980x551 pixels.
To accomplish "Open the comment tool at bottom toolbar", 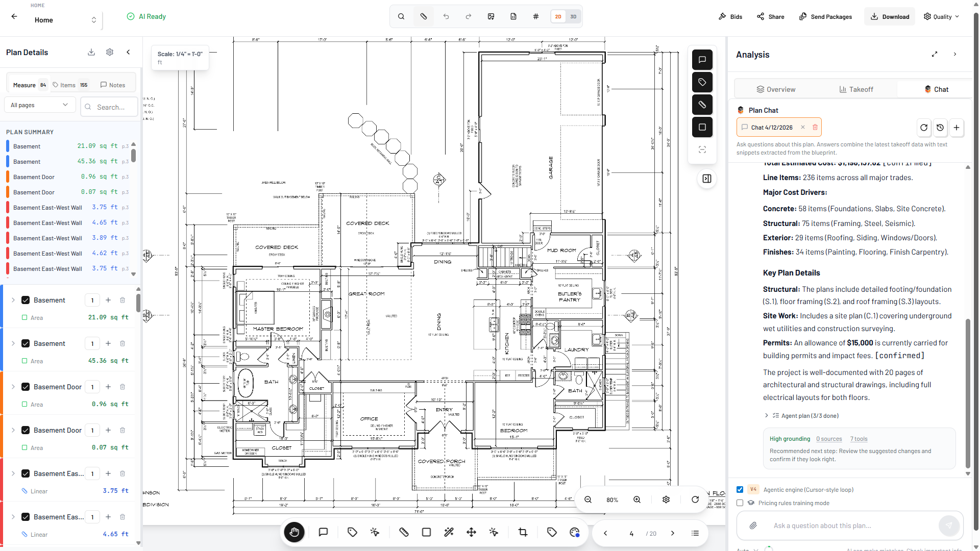I will coord(323,532).
